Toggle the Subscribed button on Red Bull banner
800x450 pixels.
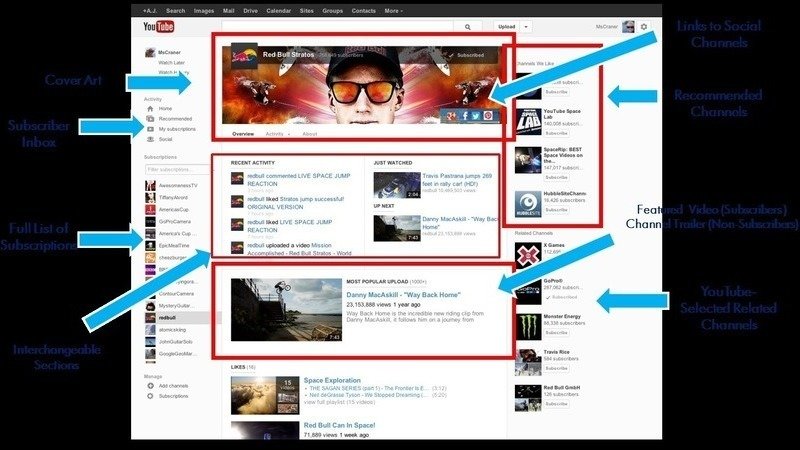(467, 55)
